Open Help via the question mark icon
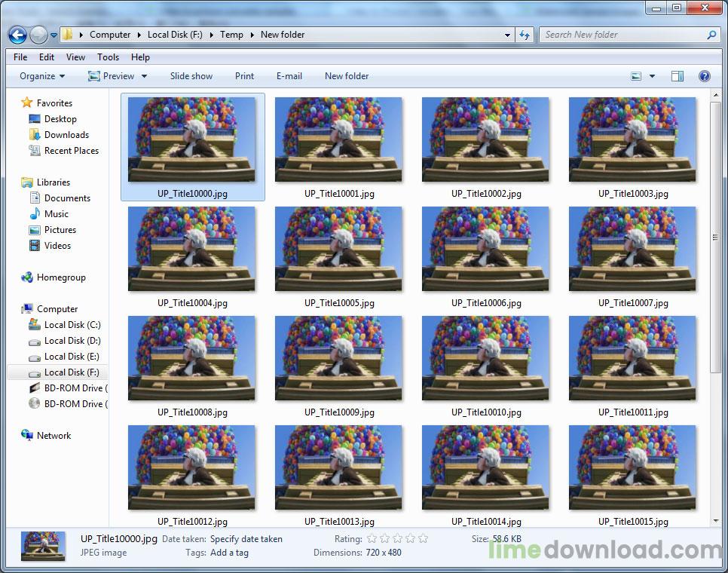 point(705,75)
